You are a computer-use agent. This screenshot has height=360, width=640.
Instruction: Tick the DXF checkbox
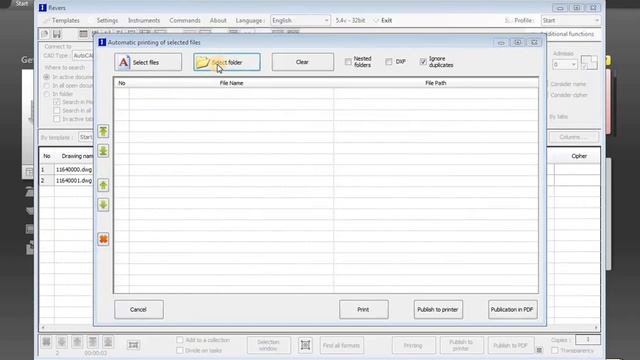click(x=389, y=62)
